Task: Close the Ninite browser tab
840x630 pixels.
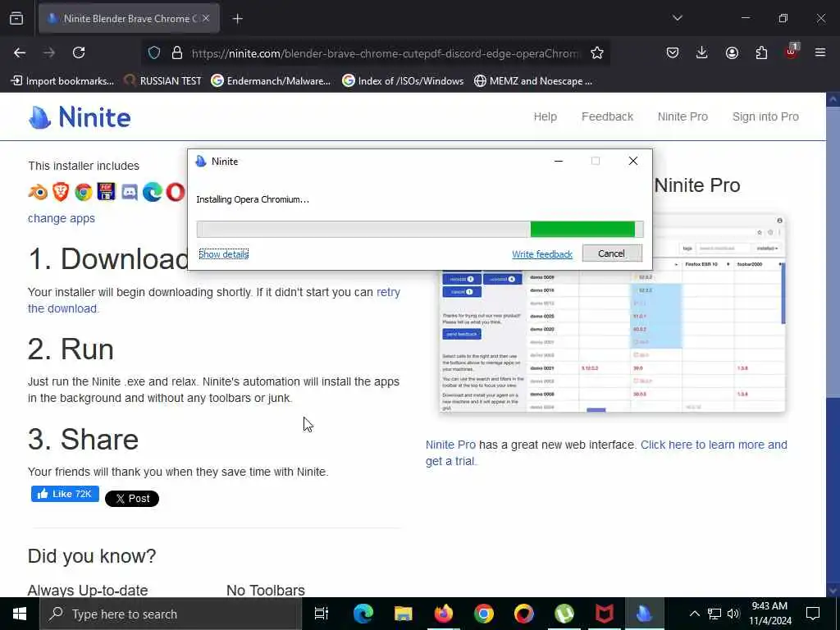Action: tap(206, 18)
